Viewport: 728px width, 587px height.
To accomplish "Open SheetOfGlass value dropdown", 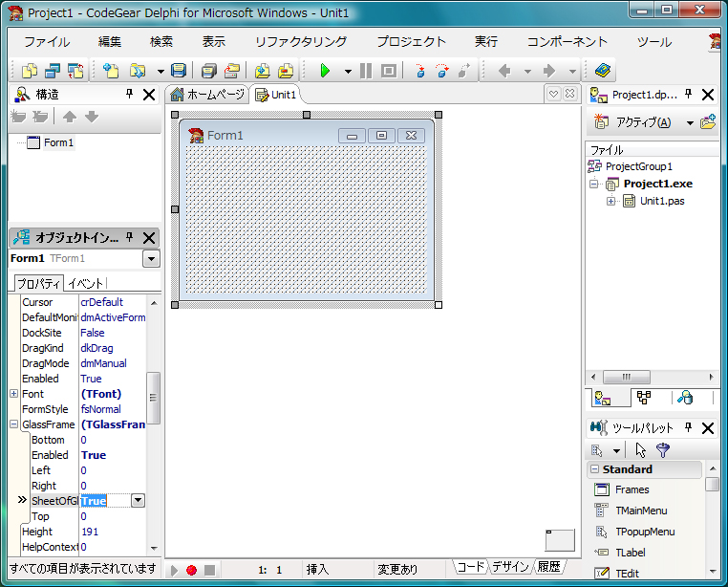I will 138,501.
